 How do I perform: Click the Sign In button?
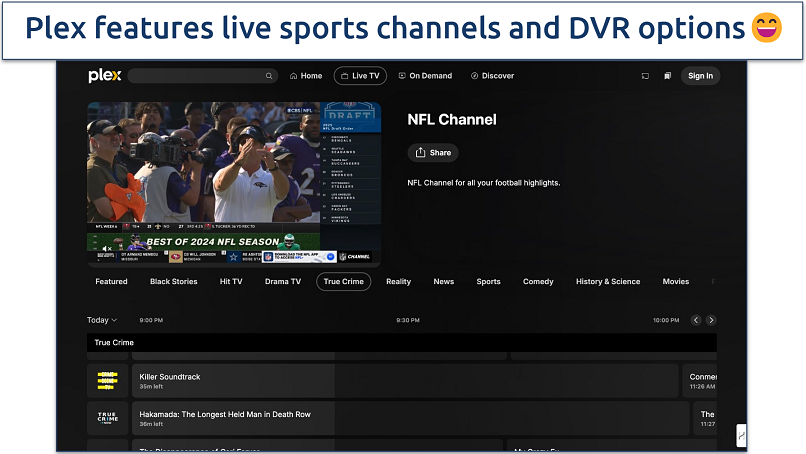click(701, 76)
